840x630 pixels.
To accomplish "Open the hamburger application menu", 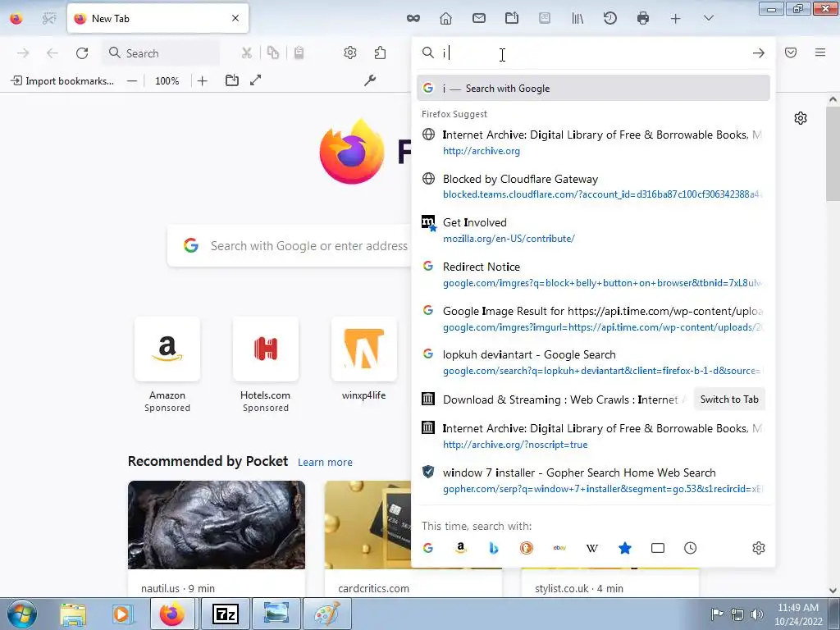I will [820, 52].
